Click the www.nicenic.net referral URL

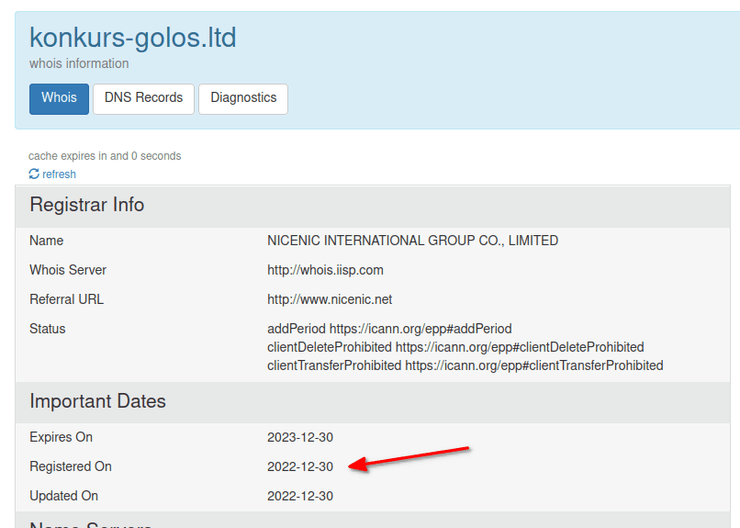[329, 299]
